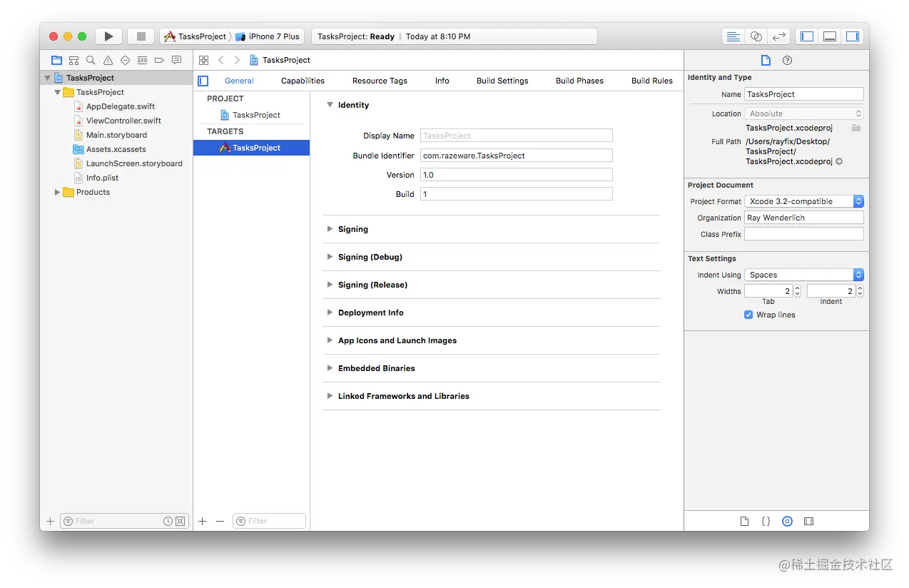
Task: Go back in editor history
Action: pos(221,60)
